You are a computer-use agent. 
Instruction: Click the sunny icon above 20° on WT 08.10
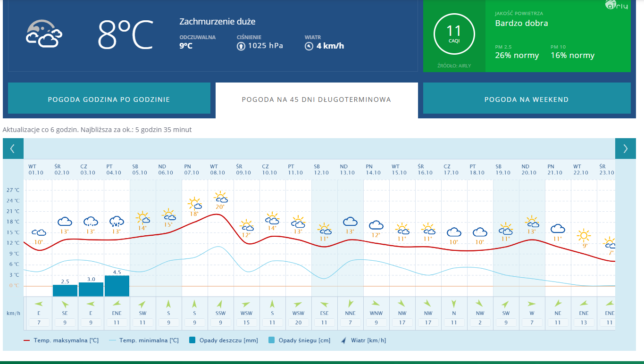coord(220,197)
